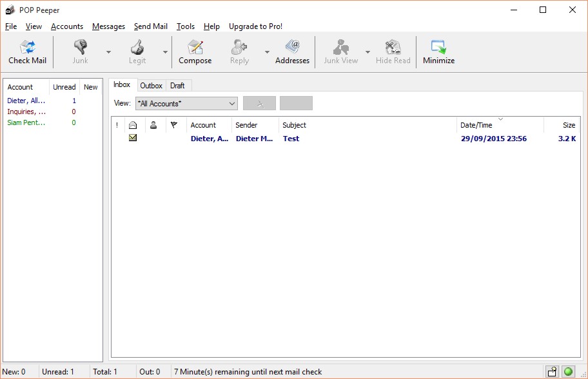Click the Reply toolbar icon
Image resolution: width=588 pixels, height=379 pixels.
point(239,47)
